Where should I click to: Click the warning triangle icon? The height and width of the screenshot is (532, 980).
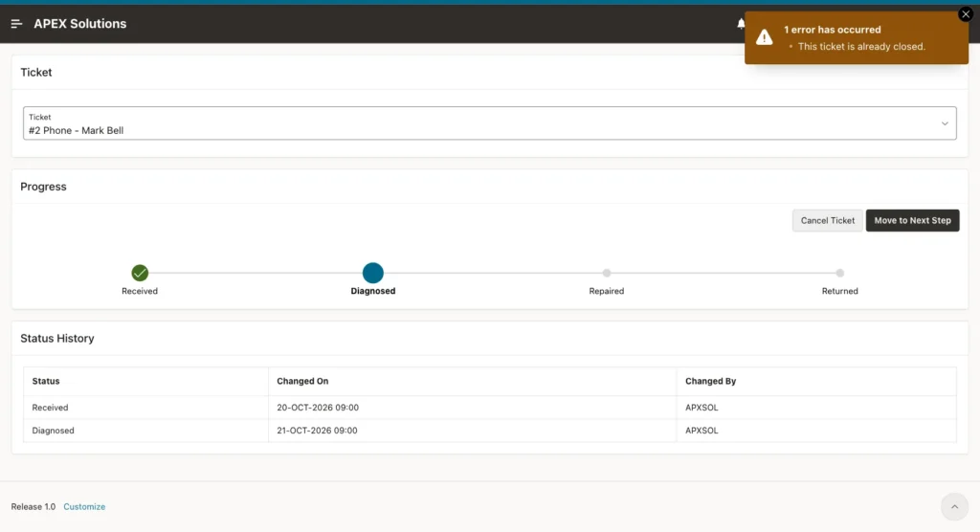[764, 37]
